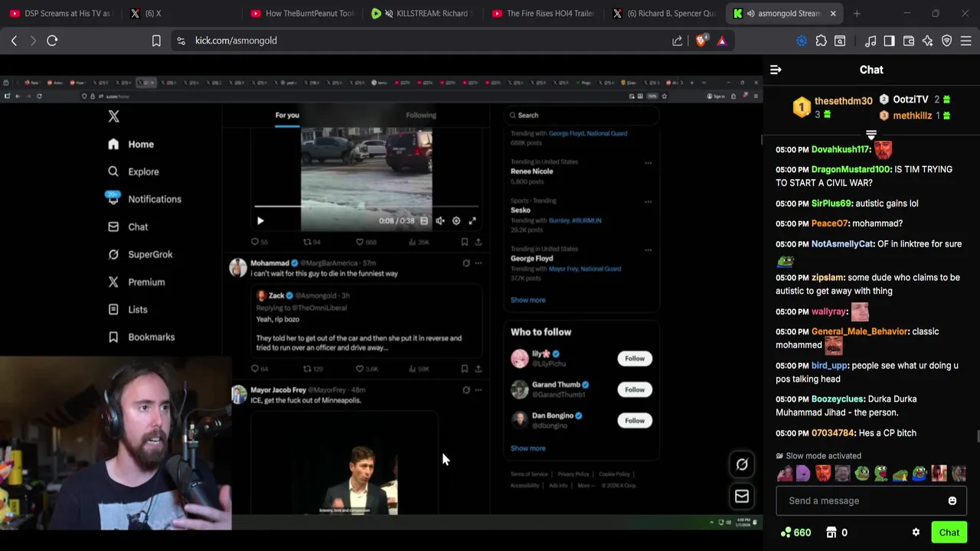Click the envelope icon over the stream
The height and width of the screenshot is (551, 980).
742,497
